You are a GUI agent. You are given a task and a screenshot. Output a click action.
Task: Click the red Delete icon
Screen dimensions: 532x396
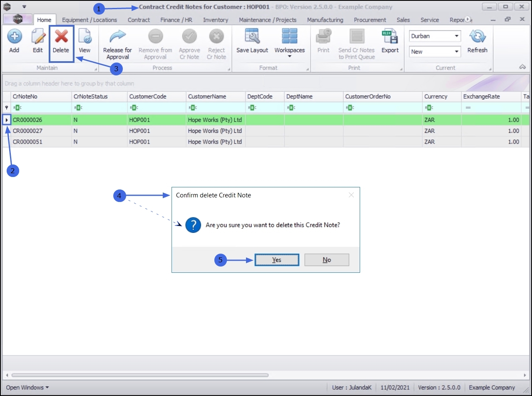(61, 37)
